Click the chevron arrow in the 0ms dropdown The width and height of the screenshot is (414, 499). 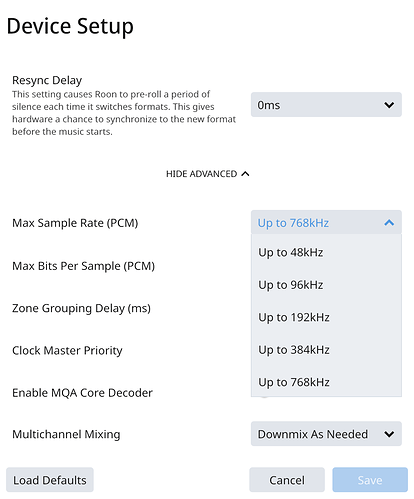click(x=389, y=105)
